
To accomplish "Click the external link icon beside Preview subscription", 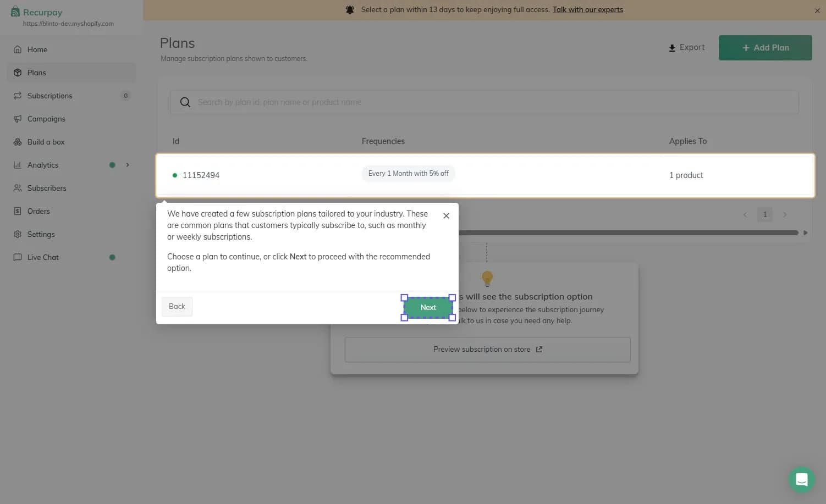I will (539, 350).
